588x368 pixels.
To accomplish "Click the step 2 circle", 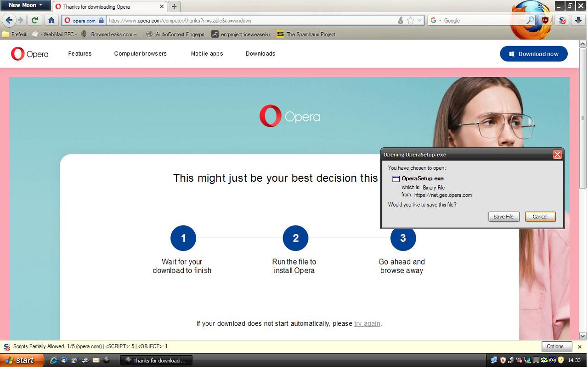I will 295,238.
